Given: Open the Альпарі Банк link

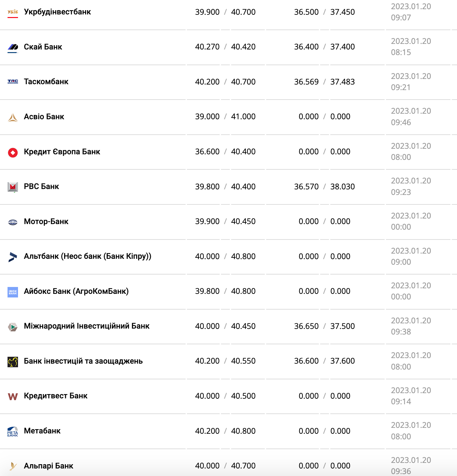Looking at the screenshot, I should click(x=48, y=466).
